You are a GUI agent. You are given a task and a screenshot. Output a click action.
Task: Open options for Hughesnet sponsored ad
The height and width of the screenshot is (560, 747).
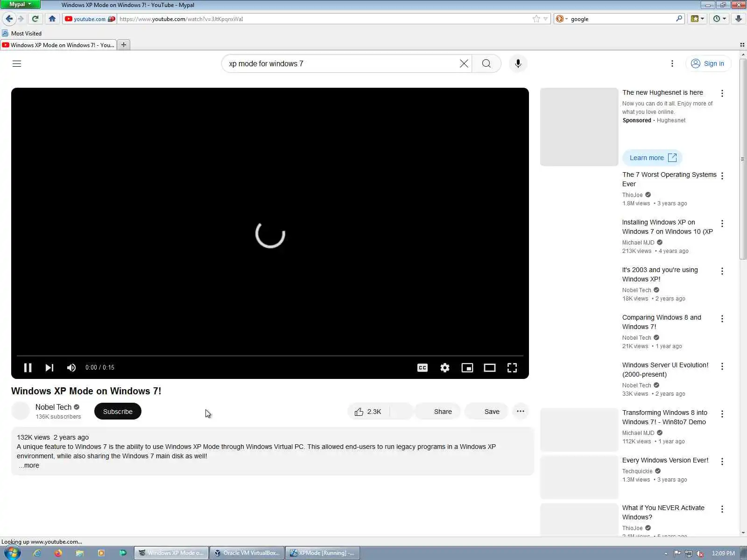click(722, 93)
